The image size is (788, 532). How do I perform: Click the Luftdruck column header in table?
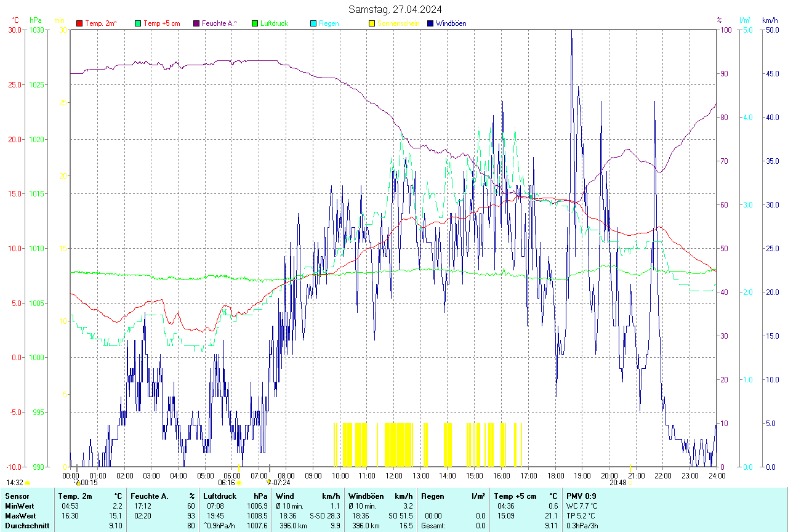220,496
